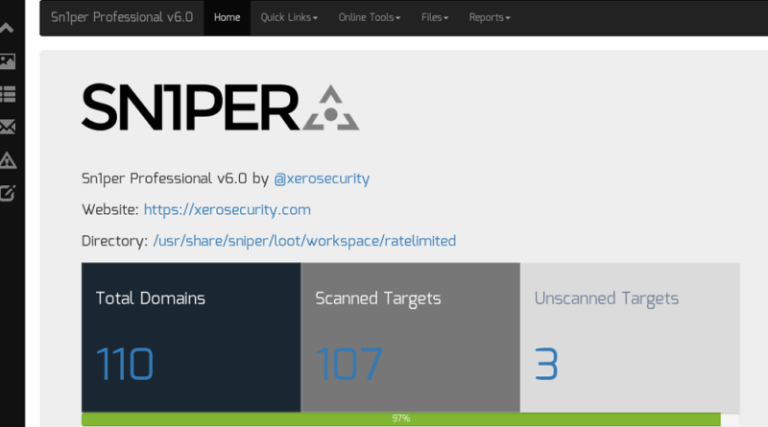
Task: Expand the Files dropdown menu
Action: point(434,18)
